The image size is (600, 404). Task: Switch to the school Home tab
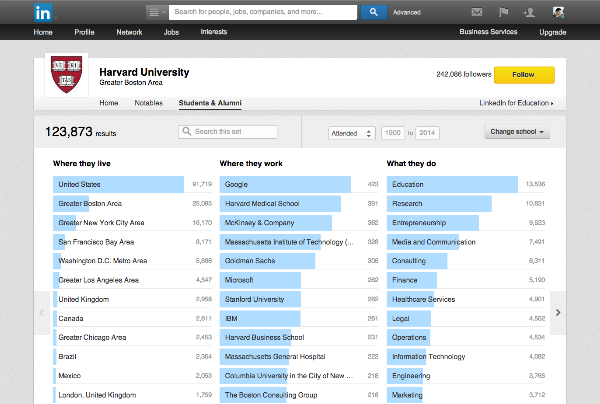[x=109, y=103]
